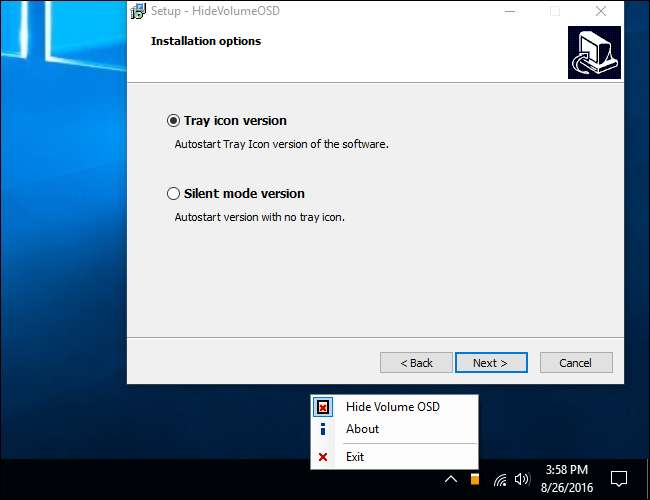650x500 pixels.
Task: Click text 'Autostart Tray Icon version of the software.'
Action: (x=281, y=144)
